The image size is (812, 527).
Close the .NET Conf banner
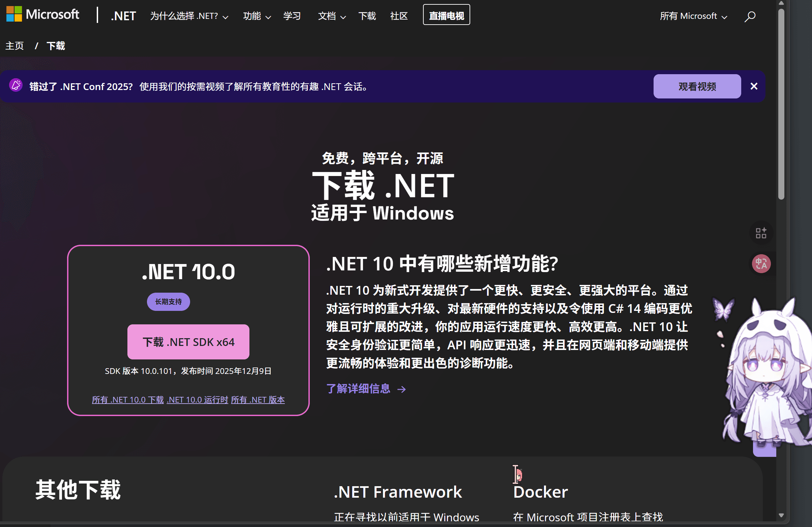click(x=754, y=86)
